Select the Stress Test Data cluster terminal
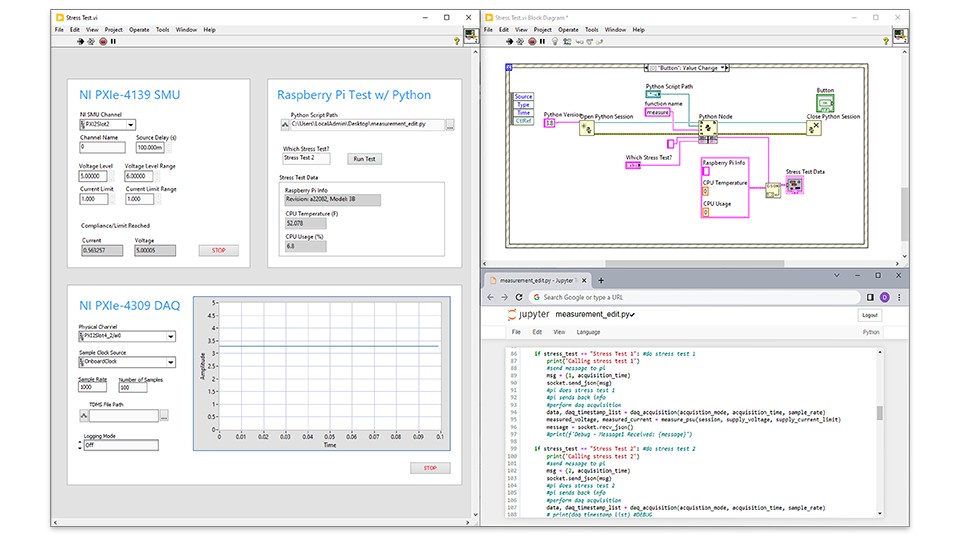Viewport: 960px width, 540px height. (794, 185)
